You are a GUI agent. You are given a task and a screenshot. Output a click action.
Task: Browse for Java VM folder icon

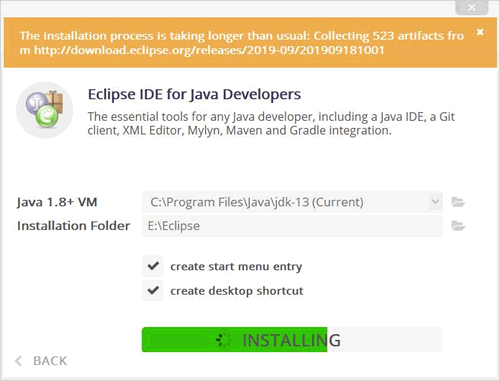(458, 202)
